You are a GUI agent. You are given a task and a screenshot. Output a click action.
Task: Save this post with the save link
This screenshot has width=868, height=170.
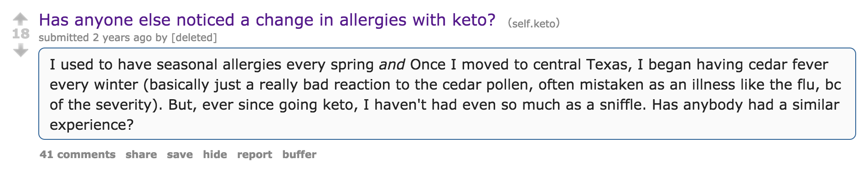tap(180, 154)
